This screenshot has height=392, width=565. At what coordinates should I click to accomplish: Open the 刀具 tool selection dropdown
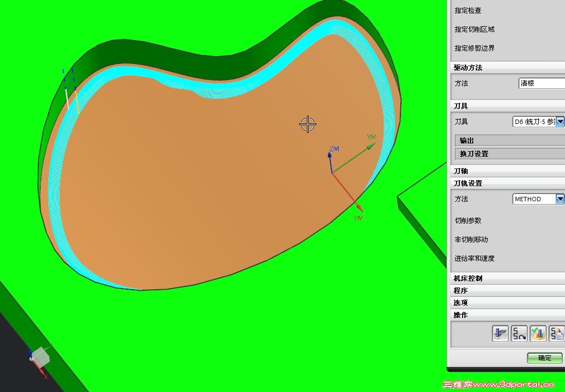point(560,122)
